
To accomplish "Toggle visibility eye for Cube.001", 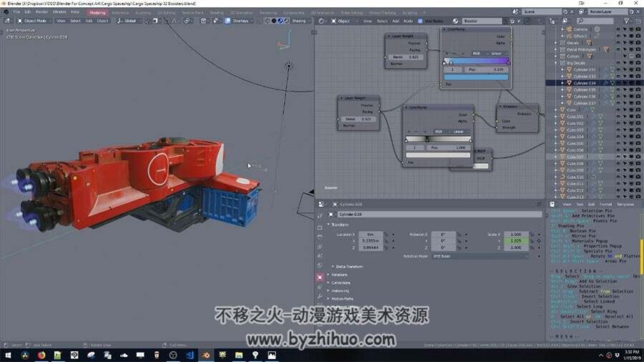I will tap(618, 117).
